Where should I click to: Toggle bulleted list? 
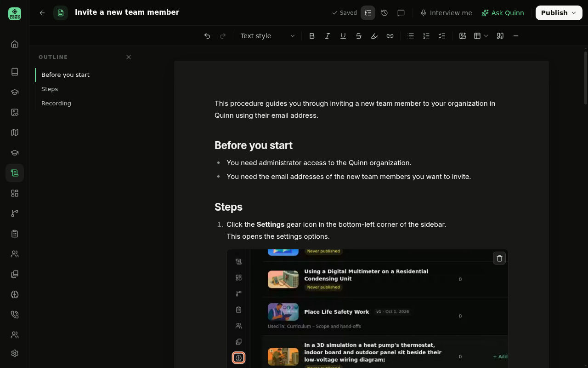click(x=411, y=36)
